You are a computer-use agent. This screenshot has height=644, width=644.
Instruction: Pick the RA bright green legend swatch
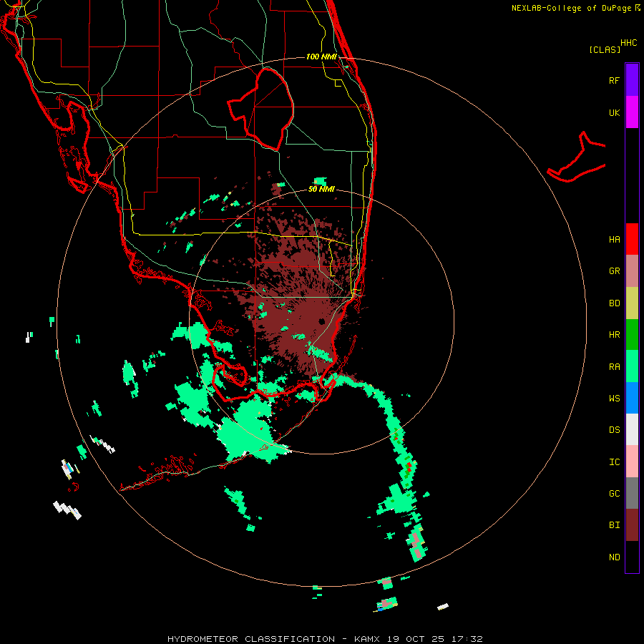[x=632, y=366]
